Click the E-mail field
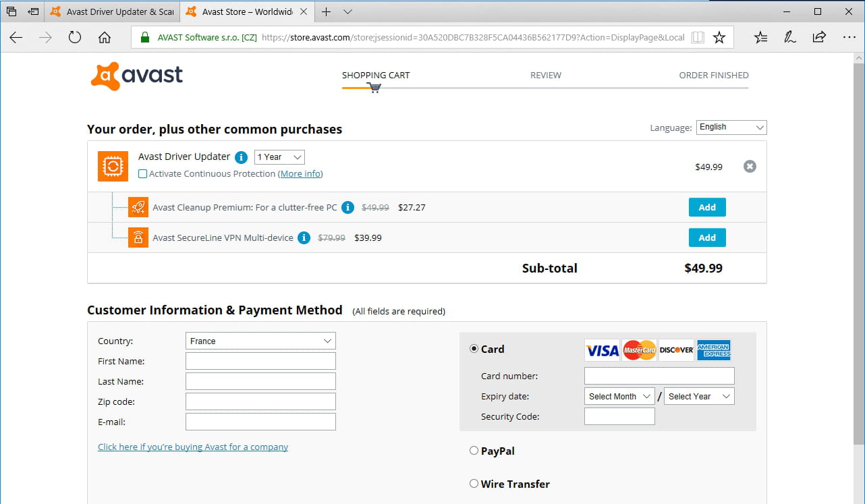This screenshot has height=504, width=865. 260,422
